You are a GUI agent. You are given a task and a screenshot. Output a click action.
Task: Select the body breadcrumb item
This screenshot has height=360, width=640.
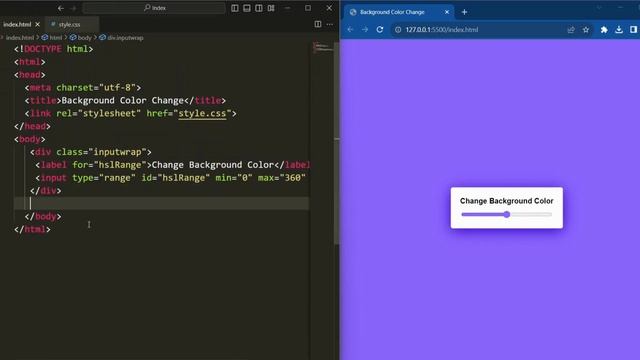click(81, 38)
